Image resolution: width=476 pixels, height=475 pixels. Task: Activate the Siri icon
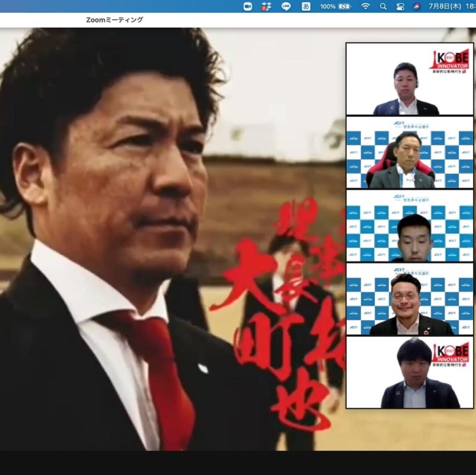point(417,6)
